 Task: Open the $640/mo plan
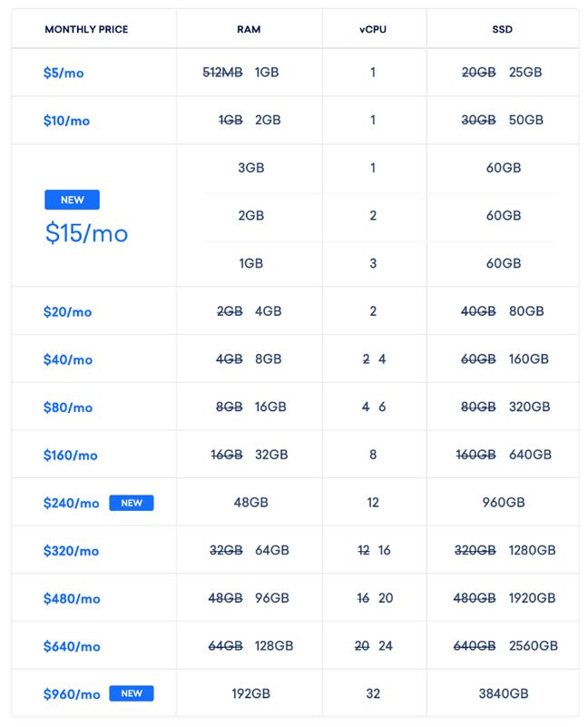(x=72, y=646)
